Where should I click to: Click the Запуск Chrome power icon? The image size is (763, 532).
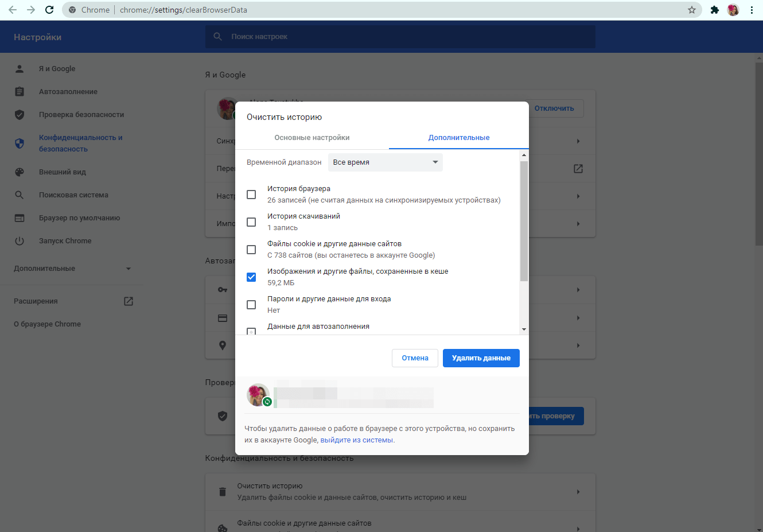tap(20, 241)
